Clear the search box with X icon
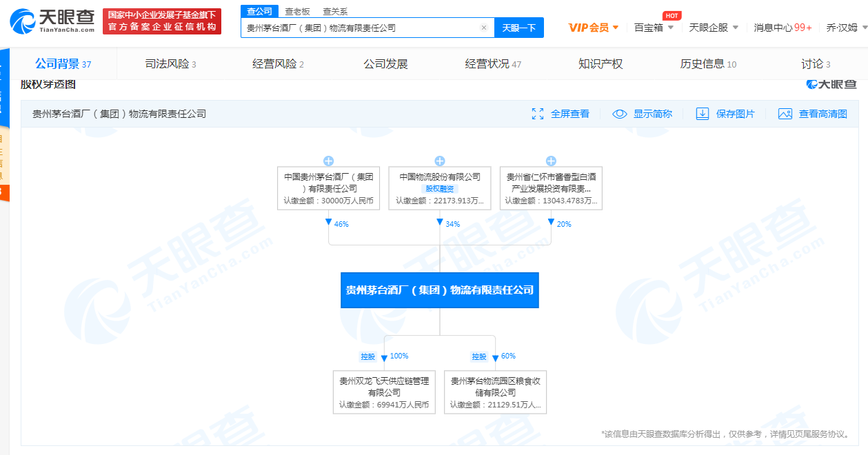 [x=484, y=28]
